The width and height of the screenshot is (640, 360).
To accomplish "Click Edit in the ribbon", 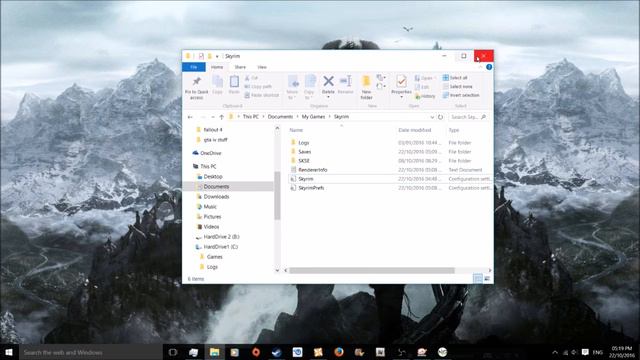I will (422, 87).
